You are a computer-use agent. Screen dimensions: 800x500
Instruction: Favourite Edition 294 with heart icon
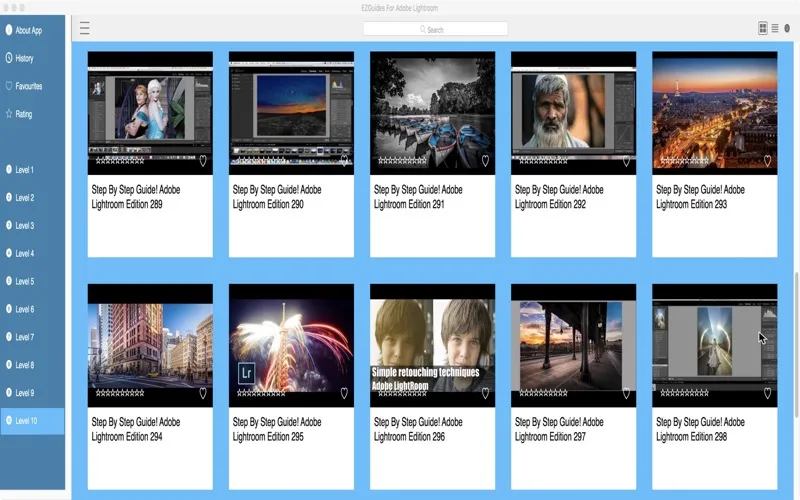tap(203, 393)
